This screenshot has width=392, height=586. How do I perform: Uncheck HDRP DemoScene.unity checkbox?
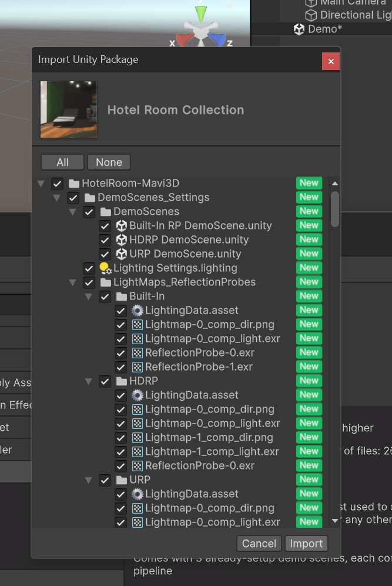(x=105, y=240)
